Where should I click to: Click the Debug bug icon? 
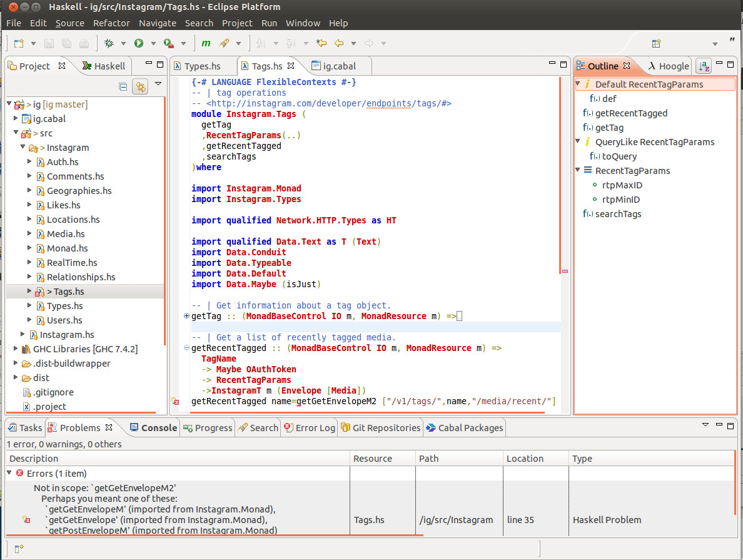109,44
